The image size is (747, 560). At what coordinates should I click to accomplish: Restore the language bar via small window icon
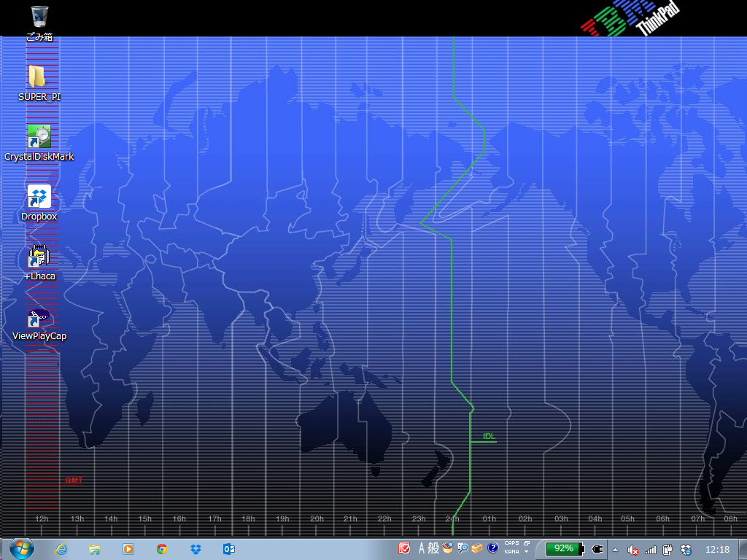[x=527, y=543]
